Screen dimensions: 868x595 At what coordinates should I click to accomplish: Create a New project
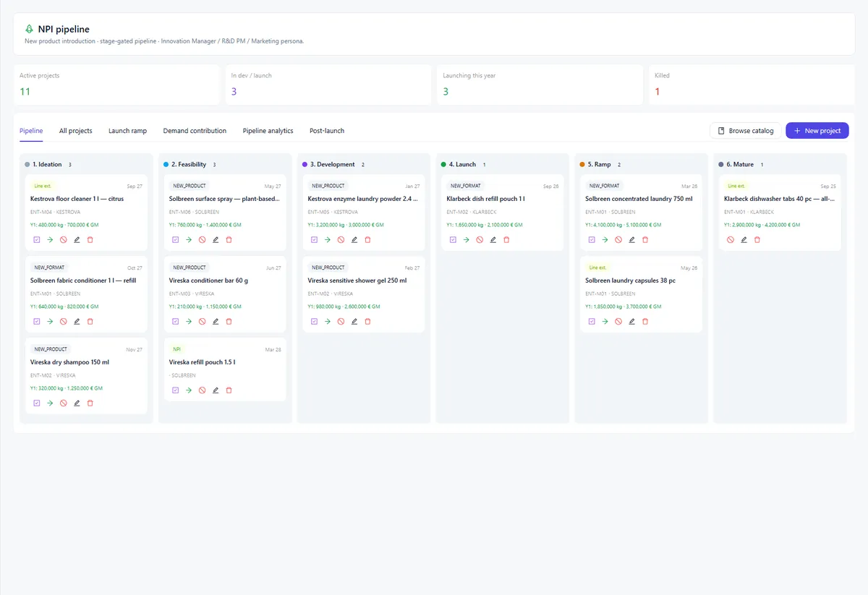(x=817, y=131)
